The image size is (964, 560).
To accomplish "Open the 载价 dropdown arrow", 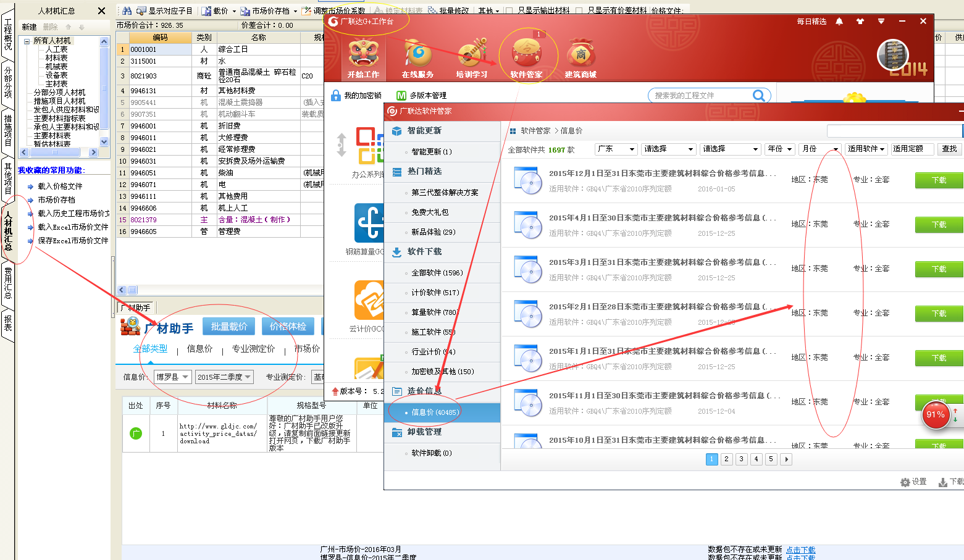I will pos(234,11).
